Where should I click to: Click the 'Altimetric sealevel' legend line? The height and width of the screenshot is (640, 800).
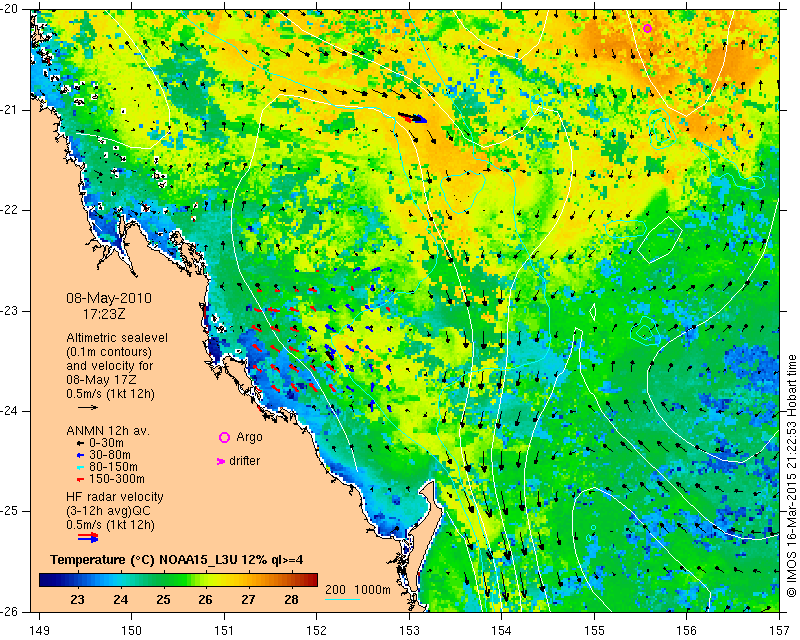click(x=117, y=338)
